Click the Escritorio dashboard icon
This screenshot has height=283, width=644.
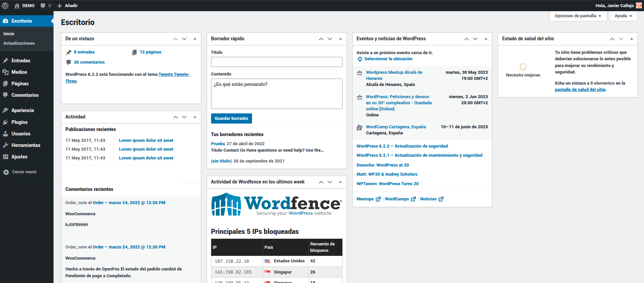pyautogui.click(x=5, y=21)
